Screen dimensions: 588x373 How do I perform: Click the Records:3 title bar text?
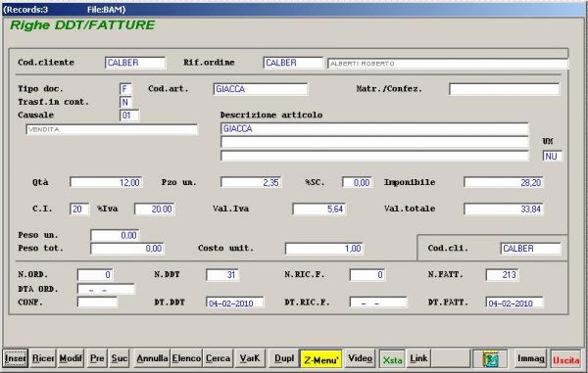point(25,10)
